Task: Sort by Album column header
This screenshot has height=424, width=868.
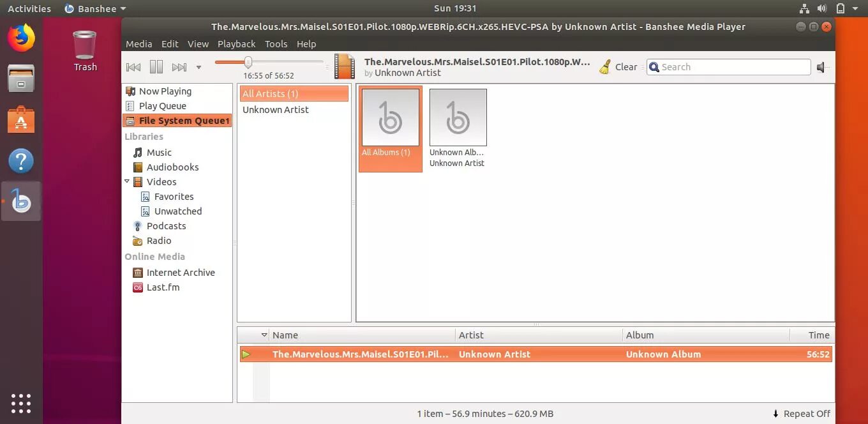Action: coord(706,335)
